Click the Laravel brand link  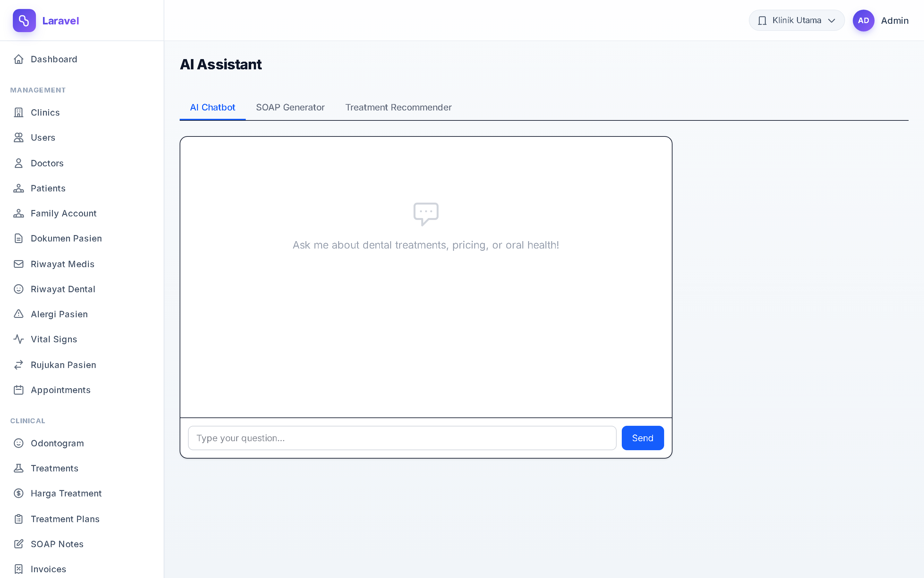[x=60, y=21]
